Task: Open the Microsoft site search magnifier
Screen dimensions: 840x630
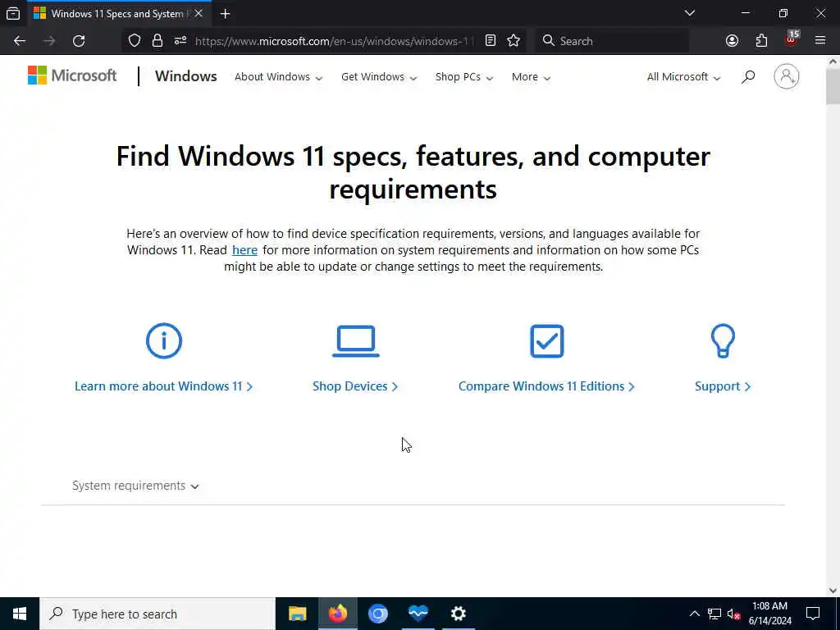Action: click(748, 76)
